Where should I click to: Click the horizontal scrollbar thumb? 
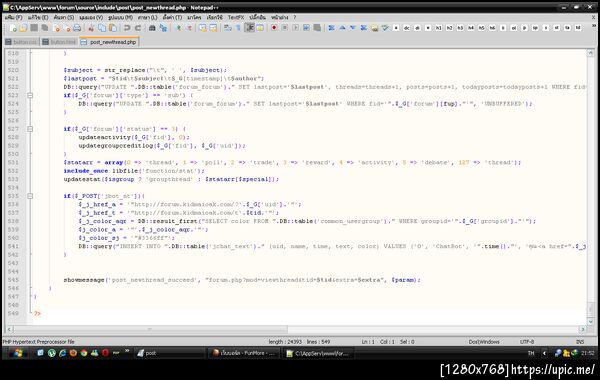pos(150,329)
